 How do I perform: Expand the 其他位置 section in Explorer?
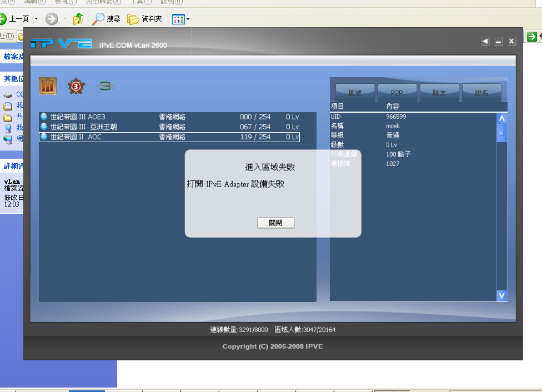tap(13, 78)
